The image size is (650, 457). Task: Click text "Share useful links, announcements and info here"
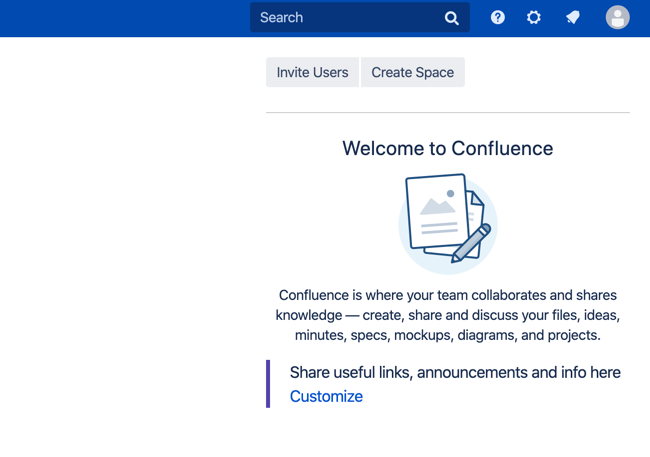(x=455, y=372)
